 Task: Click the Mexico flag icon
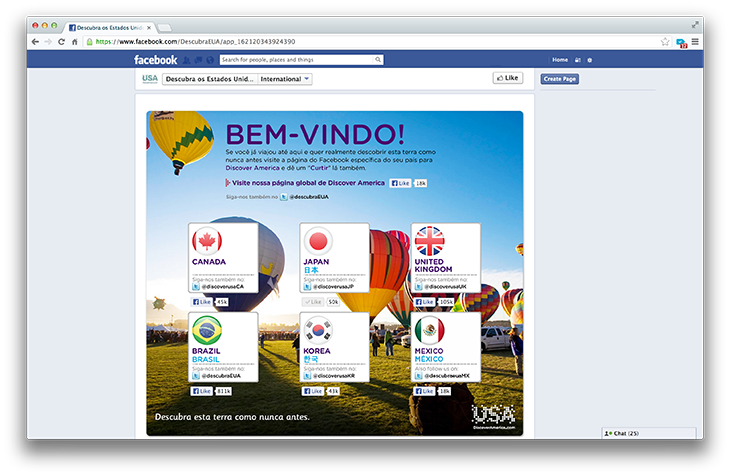(x=430, y=330)
